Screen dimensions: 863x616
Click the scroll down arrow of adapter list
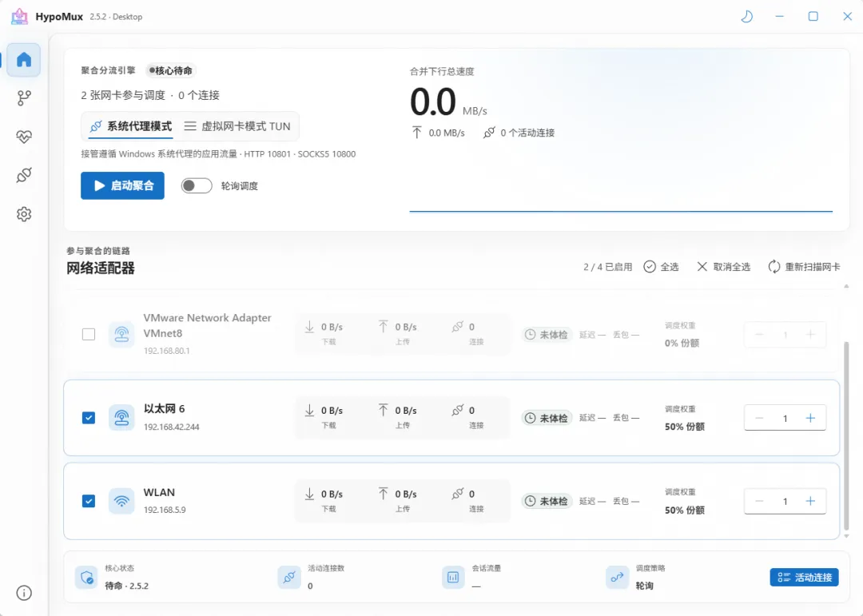pos(846,535)
